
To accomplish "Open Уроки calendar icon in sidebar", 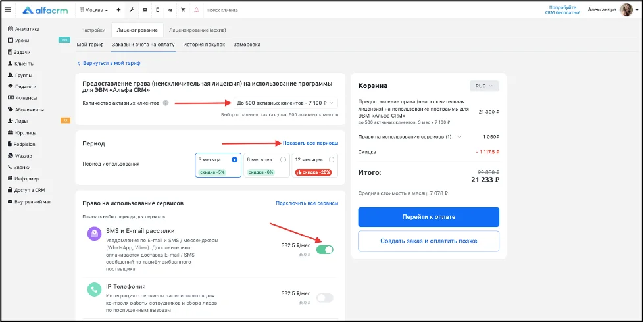I will tap(11, 41).
